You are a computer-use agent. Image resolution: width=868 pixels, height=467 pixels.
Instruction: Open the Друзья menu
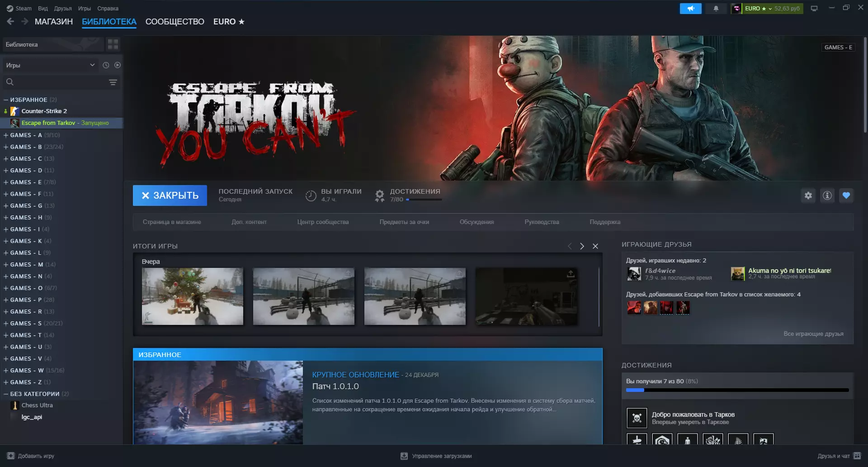[x=63, y=9]
